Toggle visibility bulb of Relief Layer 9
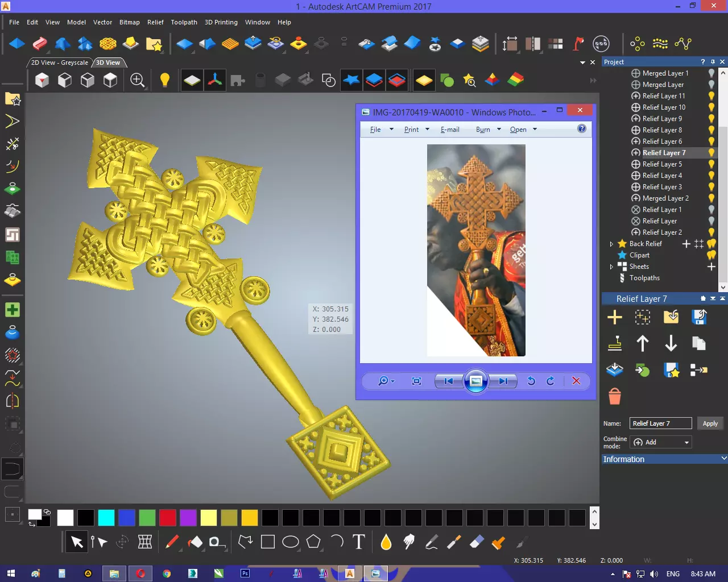 711,119
